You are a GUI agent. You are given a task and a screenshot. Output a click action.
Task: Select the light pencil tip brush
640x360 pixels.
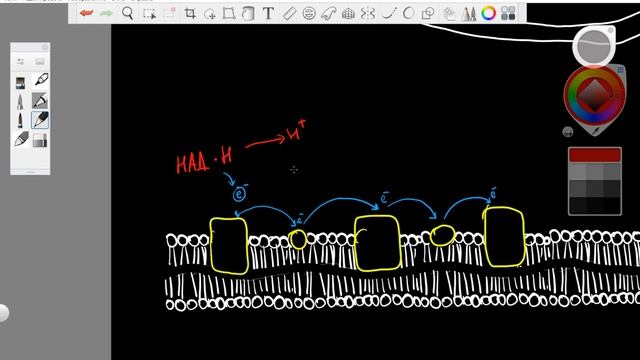pyautogui.click(x=20, y=101)
